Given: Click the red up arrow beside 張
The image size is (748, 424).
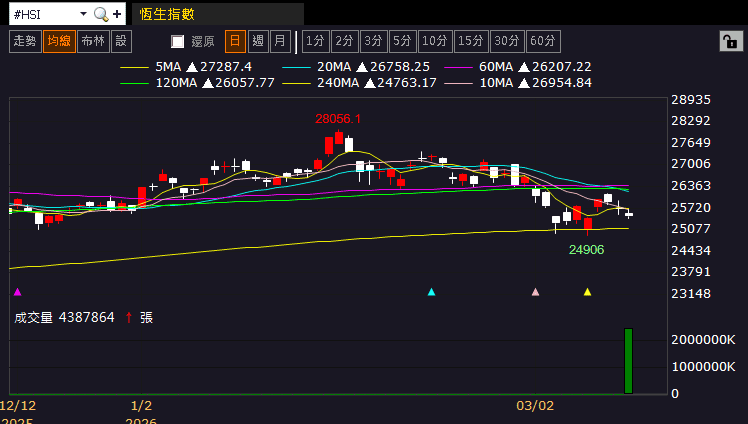Looking at the screenshot, I should point(129,318).
